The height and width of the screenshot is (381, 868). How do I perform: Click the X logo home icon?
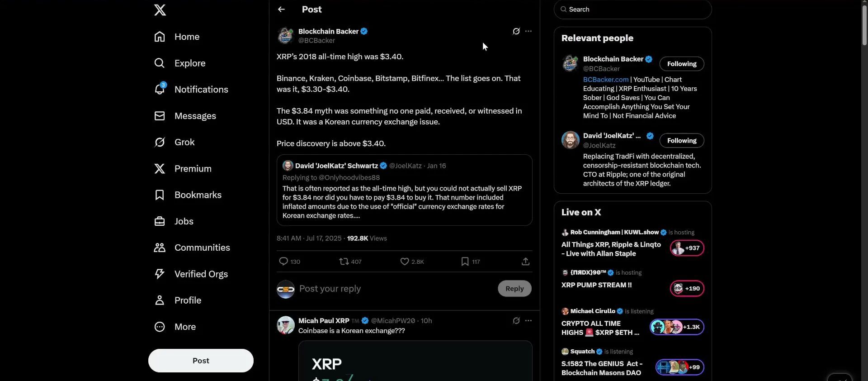(x=160, y=10)
